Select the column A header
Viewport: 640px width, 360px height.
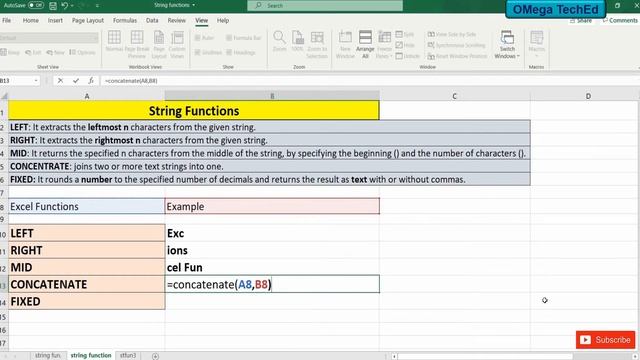pyautogui.click(x=87, y=96)
